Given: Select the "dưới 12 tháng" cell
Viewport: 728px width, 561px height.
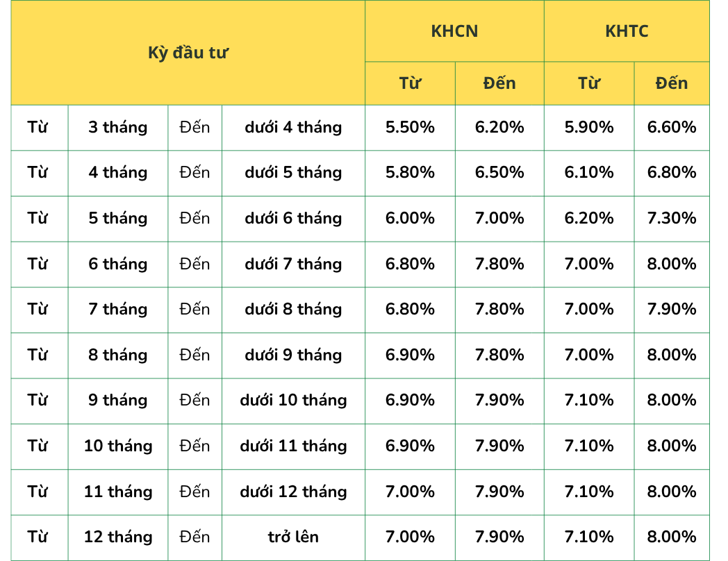Looking at the screenshot, I should (293, 492).
